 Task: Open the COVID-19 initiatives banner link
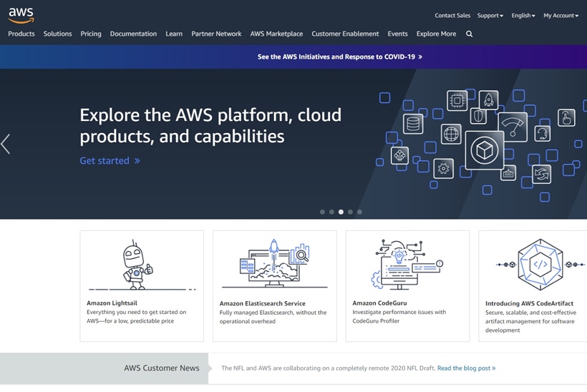click(340, 57)
